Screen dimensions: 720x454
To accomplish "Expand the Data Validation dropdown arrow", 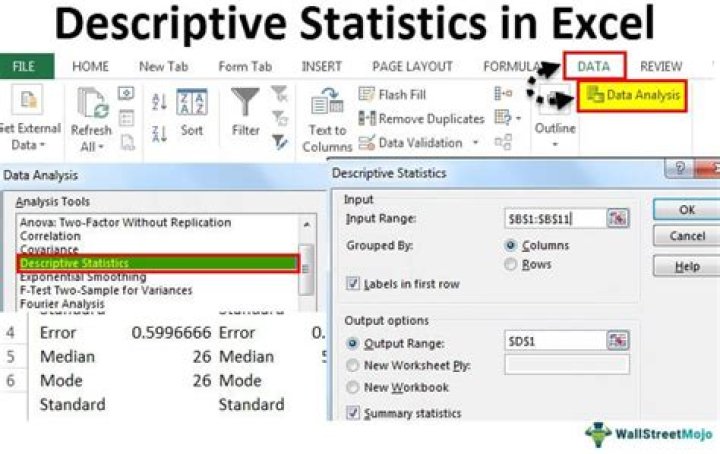I will (x=476, y=142).
